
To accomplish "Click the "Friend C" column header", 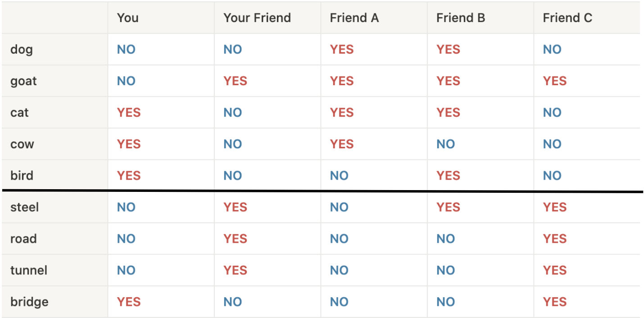I will (x=567, y=18).
